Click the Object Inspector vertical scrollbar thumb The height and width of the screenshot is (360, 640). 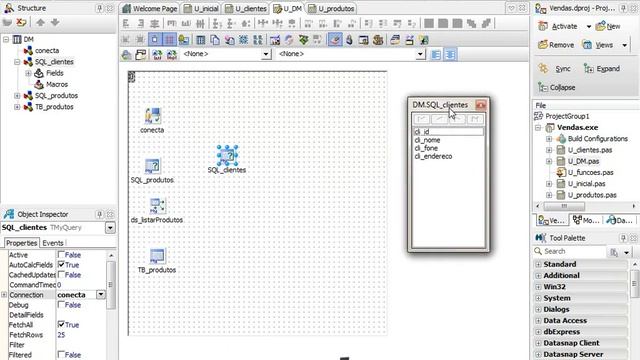coord(110,284)
